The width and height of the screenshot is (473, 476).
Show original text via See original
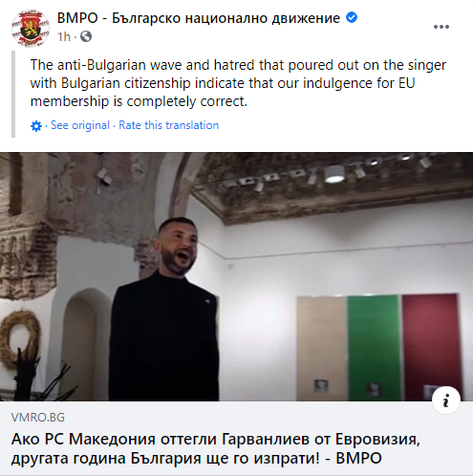(80, 125)
